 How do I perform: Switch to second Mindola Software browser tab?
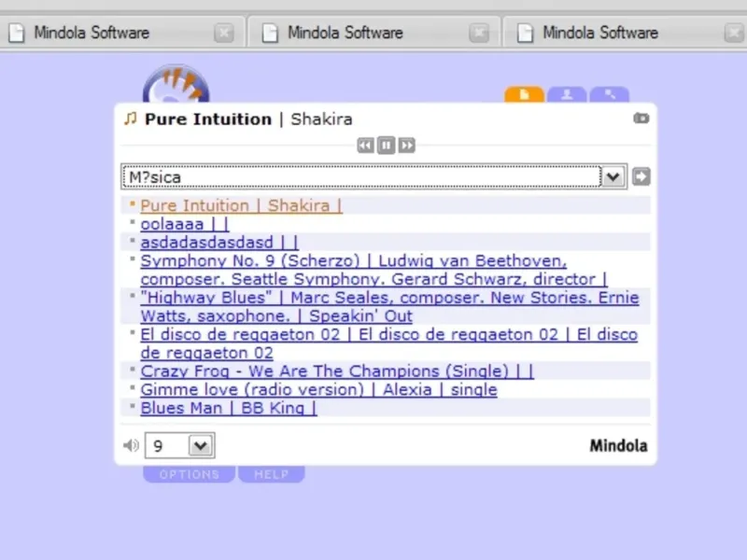pyautogui.click(x=374, y=33)
